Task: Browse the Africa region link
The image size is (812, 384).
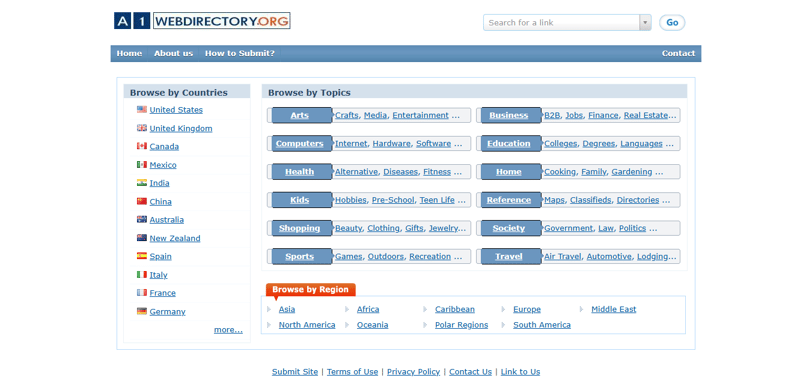Action: [x=368, y=309]
